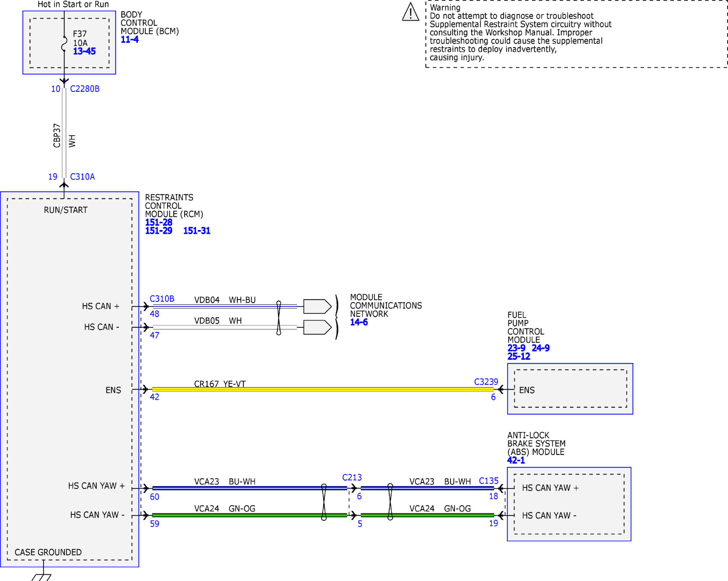Click twisted pair symbol right of C213
Viewport: 728px width, 581px height.
pyautogui.click(x=390, y=502)
